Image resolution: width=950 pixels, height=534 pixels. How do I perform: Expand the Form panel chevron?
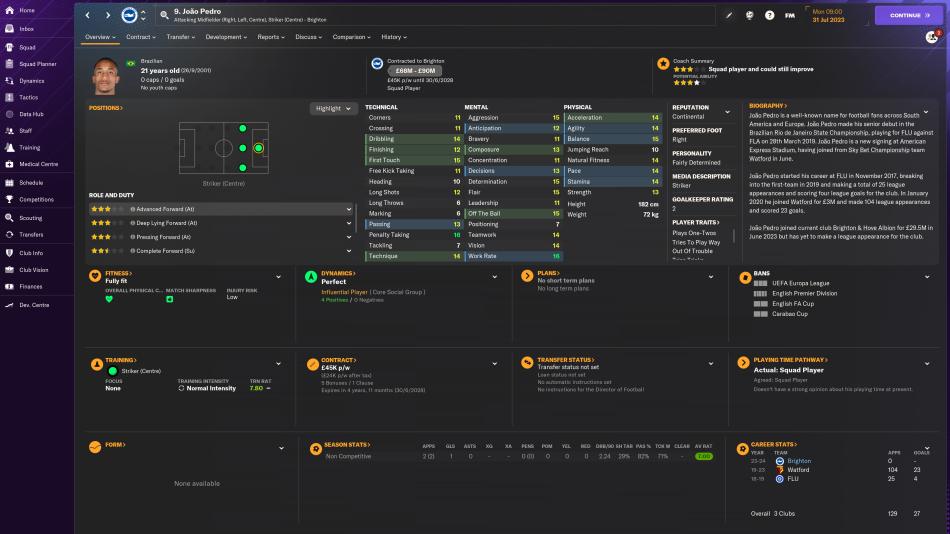click(x=281, y=449)
